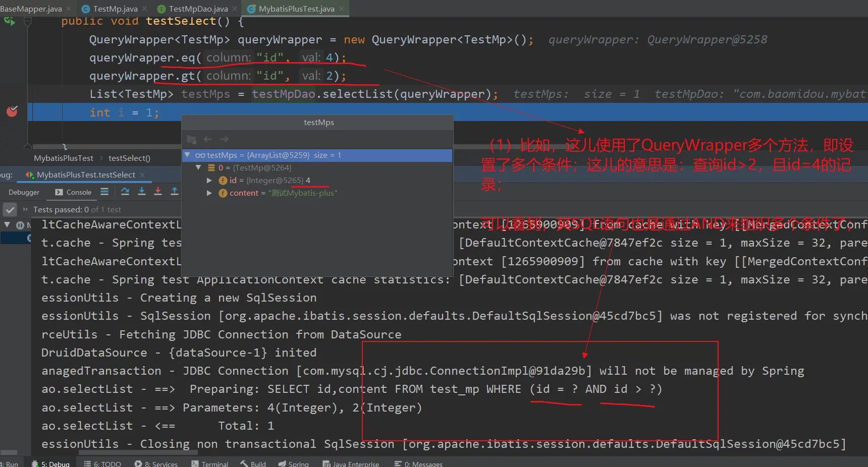Expand the hidden test toolbar chevrons
Screen dimensions: 868x467
click(x=25, y=209)
